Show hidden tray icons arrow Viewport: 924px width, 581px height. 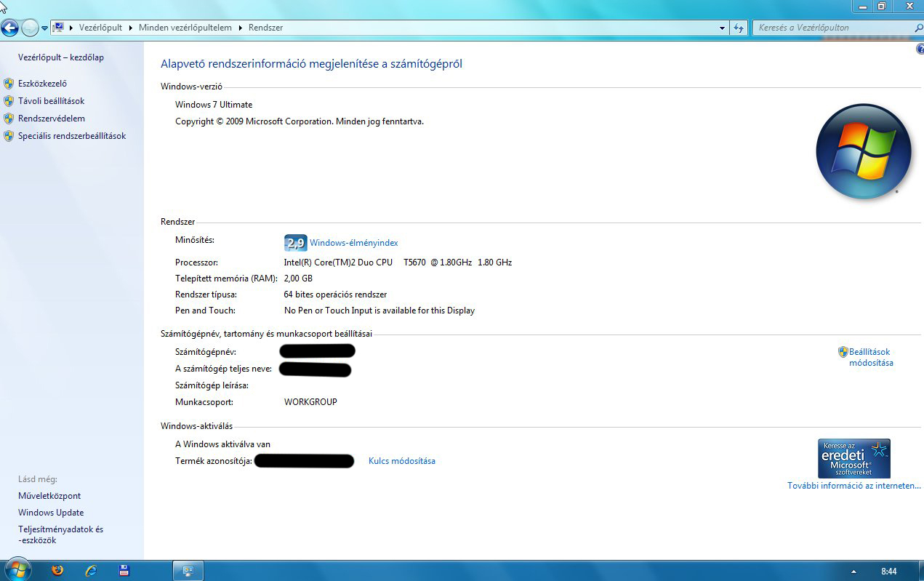[x=853, y=572]
